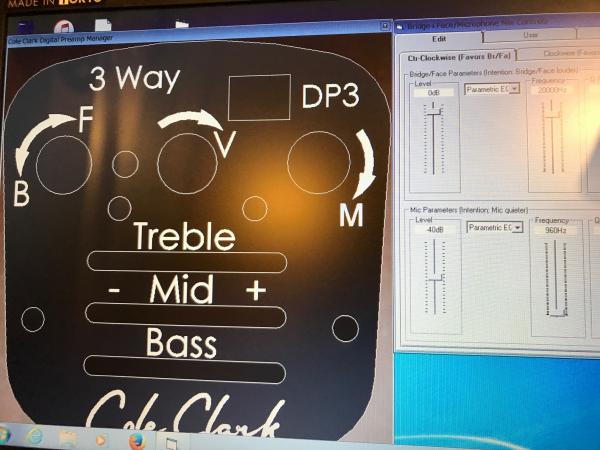Image resolution: width=600 pixels, height=450 pixels.
Task: Click the Mix Controls window title bar icon
Action: click(x=400, y=27)
